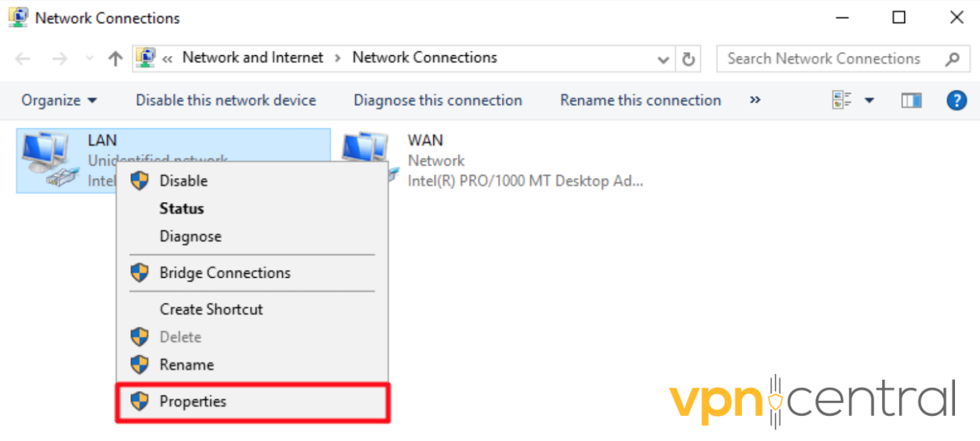Click the UAC shield beside Properties

139,400
